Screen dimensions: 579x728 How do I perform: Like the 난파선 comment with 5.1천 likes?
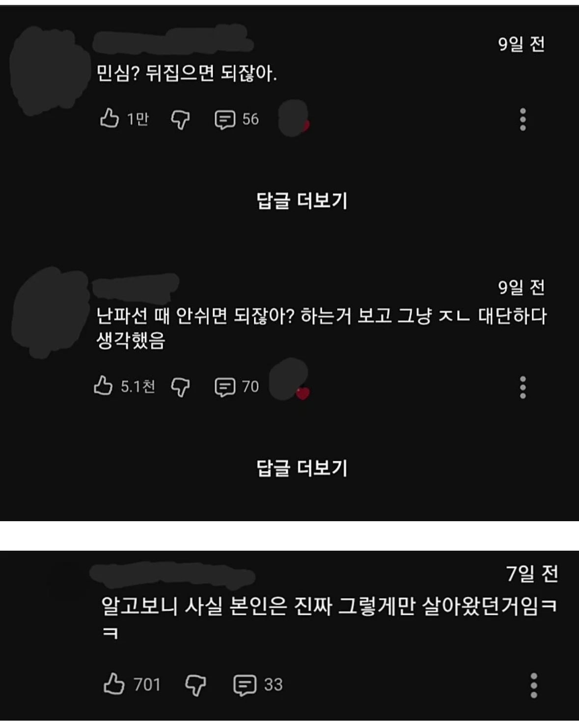(103, 386)
